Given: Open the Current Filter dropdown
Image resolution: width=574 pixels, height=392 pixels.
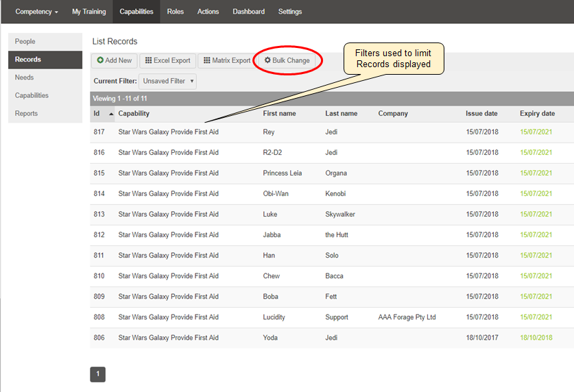Looking at the screenshot, I should (x=168, y=81).
